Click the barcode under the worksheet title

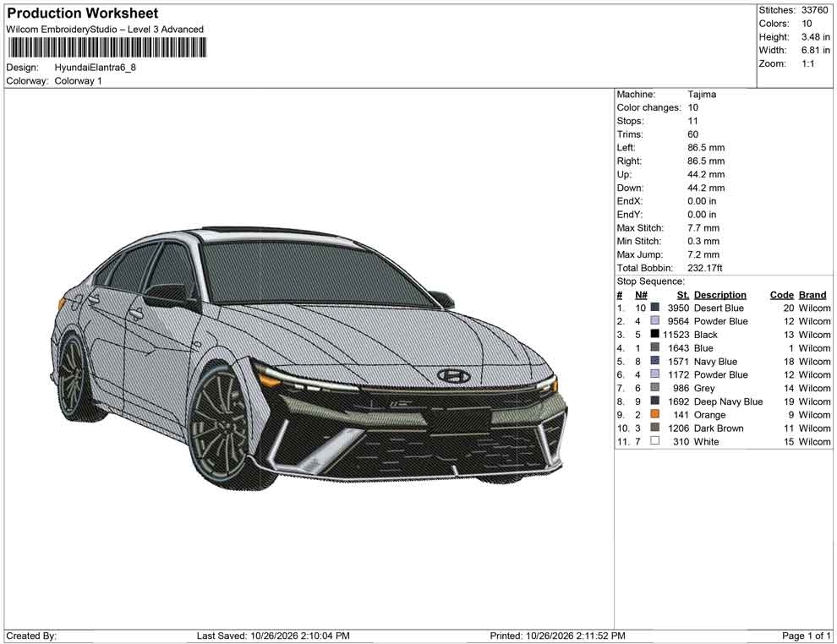(x=107, y=47)
